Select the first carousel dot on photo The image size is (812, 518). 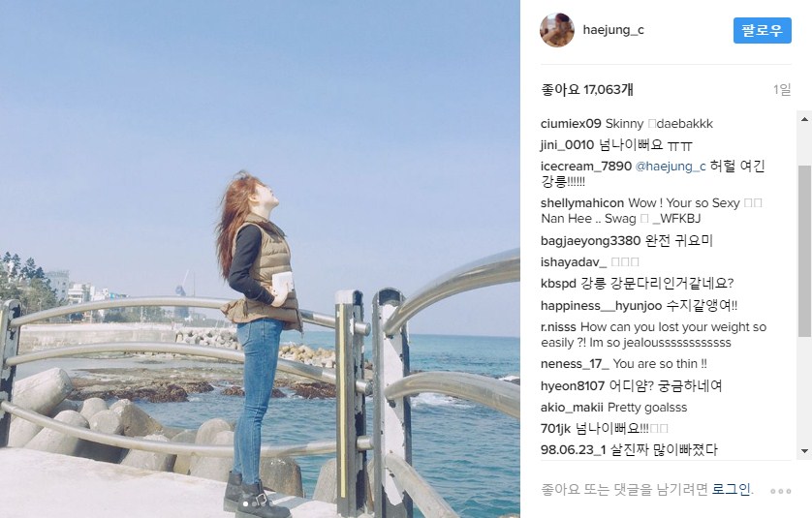(x=245, y=503)
